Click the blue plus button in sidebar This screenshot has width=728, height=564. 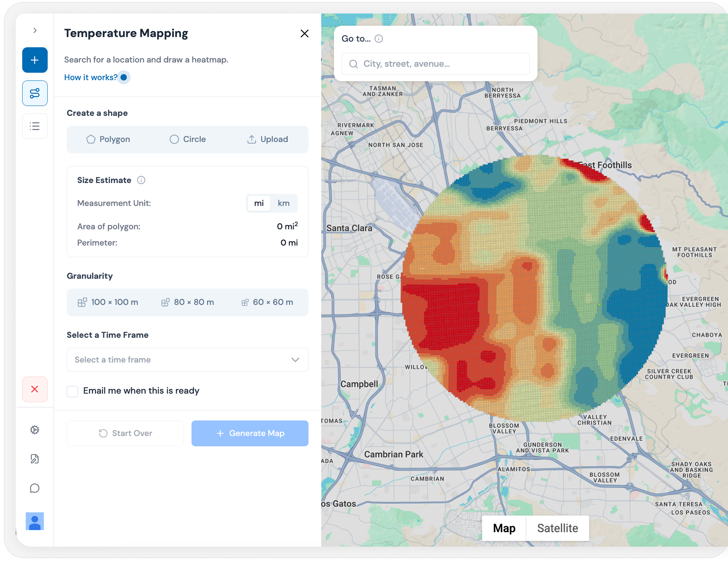[x=35, y=60]
